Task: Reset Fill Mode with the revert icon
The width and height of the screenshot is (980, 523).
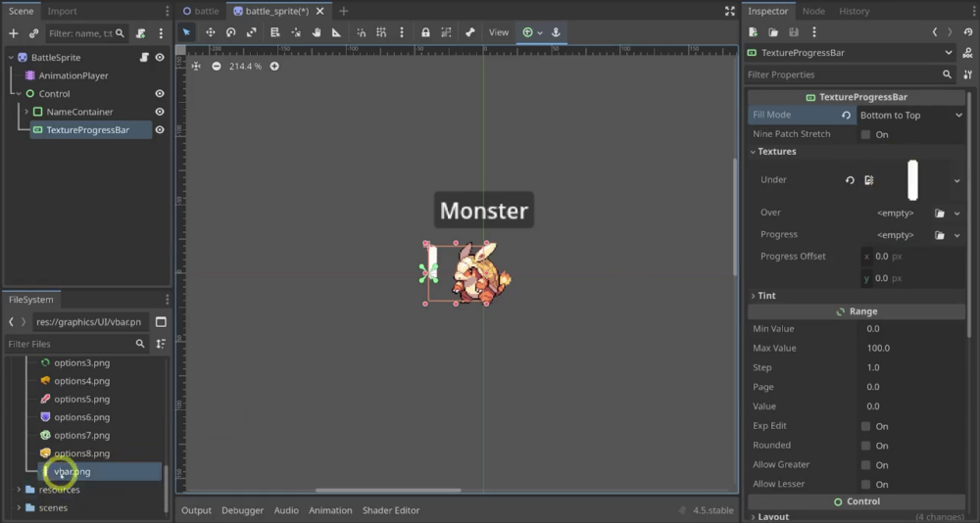Action: [x=846, y=115]
